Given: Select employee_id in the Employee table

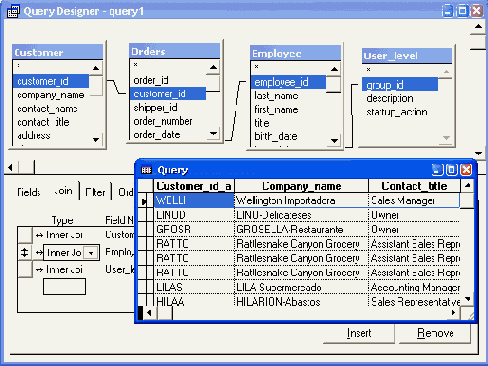Looking at the screenshot, I should [288, 82].
